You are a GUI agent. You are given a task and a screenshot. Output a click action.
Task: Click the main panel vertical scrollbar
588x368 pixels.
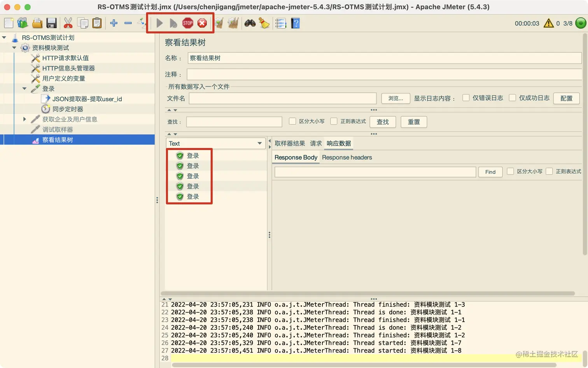584,144
